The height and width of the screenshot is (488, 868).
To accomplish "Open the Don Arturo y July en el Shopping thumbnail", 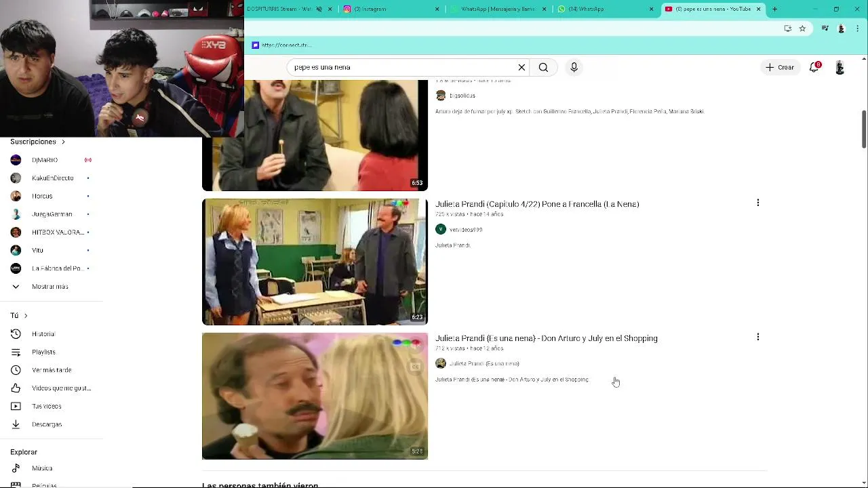I will point(315,396).
